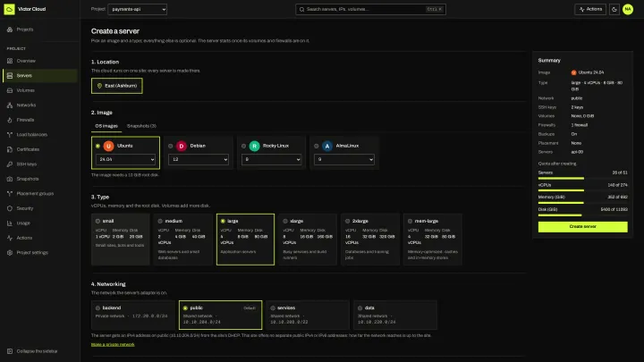644x362 pixels.
Task: Select the data network card
Action: click(x=395, y=315)
